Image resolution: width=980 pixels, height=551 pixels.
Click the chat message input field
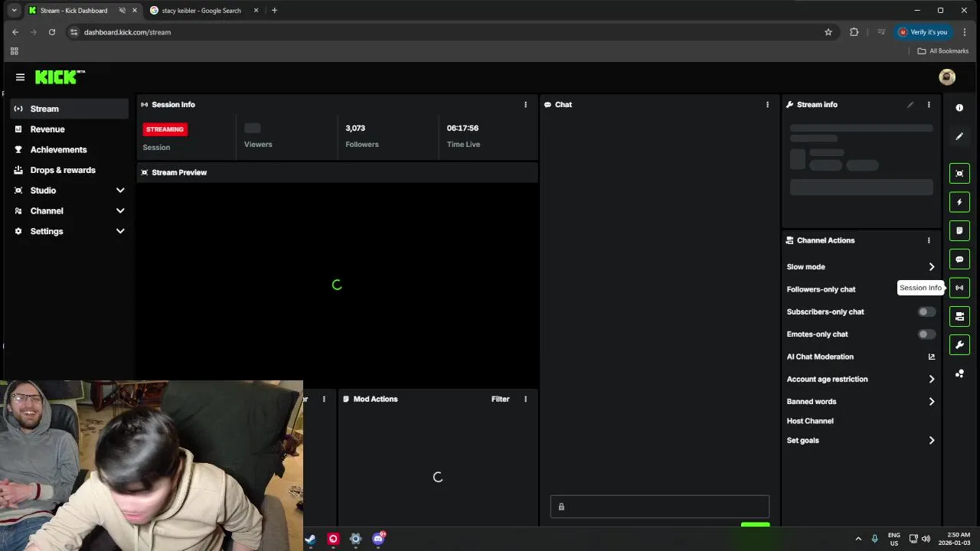click(x=660, y=507)
